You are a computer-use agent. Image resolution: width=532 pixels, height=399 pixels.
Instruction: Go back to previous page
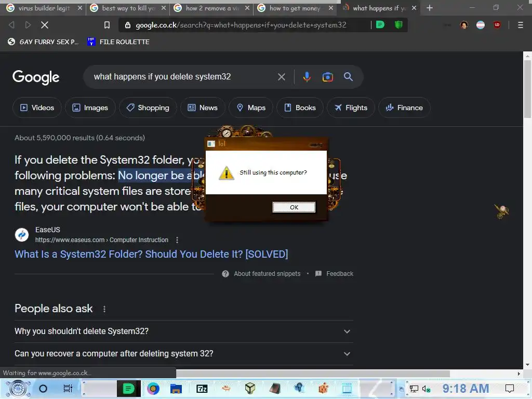click(11, 25)
